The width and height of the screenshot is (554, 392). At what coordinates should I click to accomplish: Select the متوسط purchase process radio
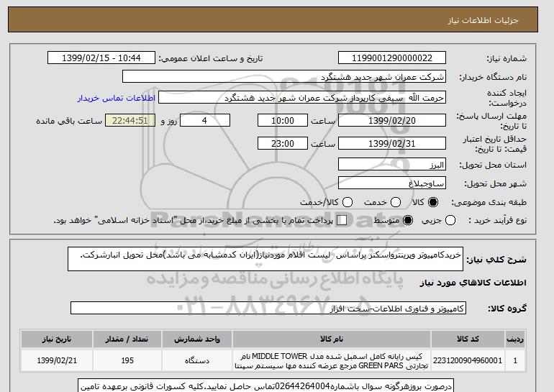(408, 220)
